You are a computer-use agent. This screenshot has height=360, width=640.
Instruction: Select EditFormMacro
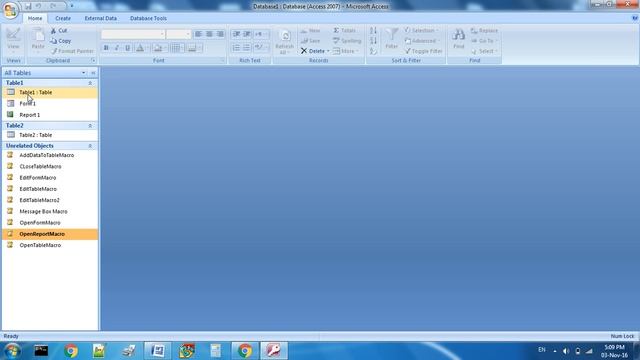coord(50,178)
